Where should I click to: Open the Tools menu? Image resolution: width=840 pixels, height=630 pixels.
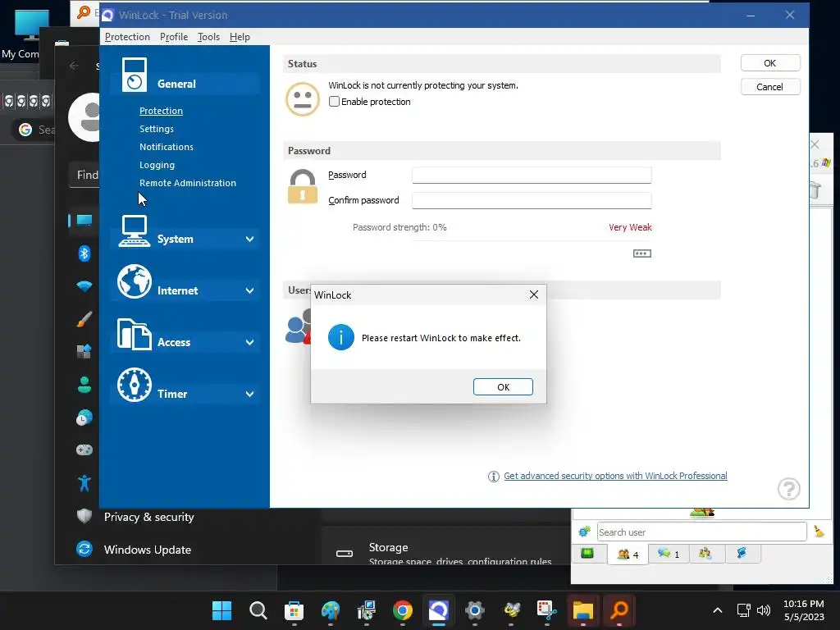[x=208, y=37]
